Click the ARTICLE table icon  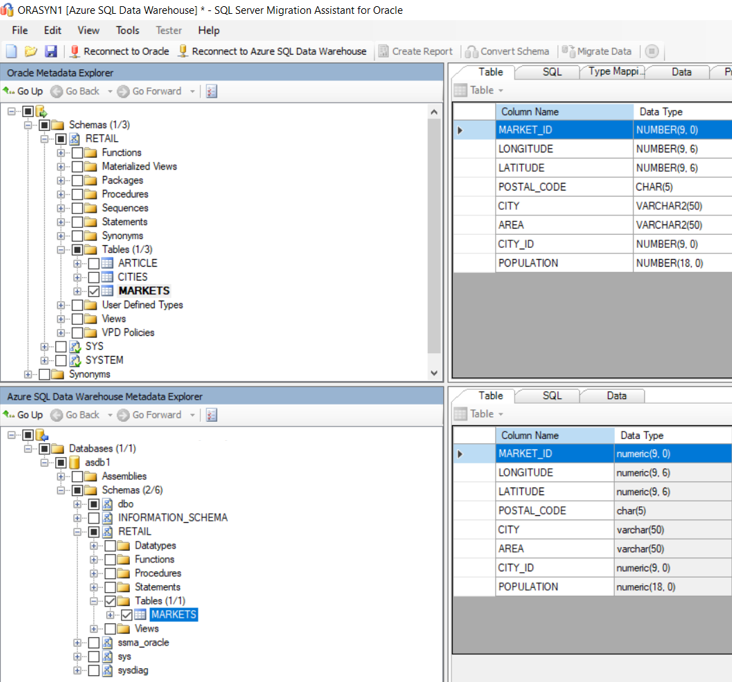107,263
